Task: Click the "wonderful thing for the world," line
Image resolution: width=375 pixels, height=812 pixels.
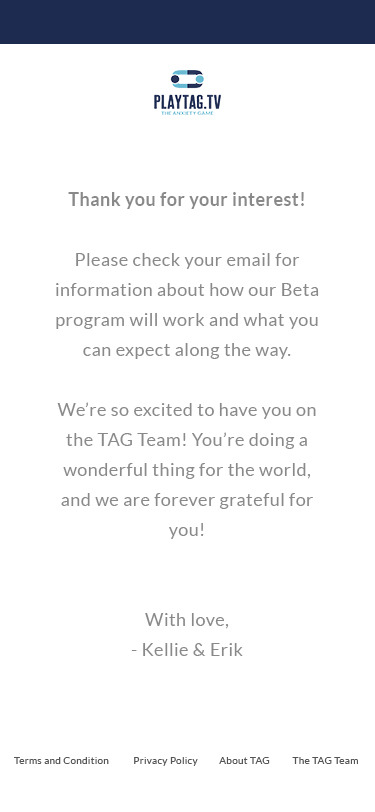Action: (x=187, y=470)
